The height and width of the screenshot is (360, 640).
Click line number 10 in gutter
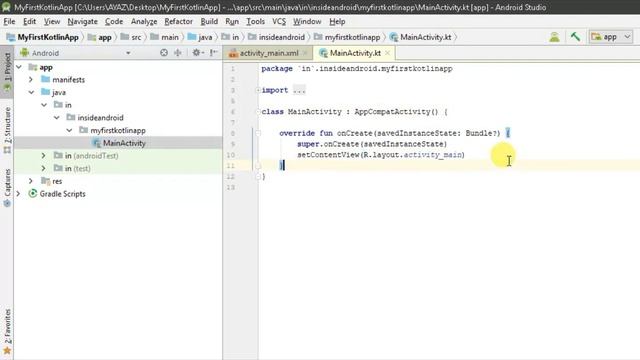pos(231,155)
